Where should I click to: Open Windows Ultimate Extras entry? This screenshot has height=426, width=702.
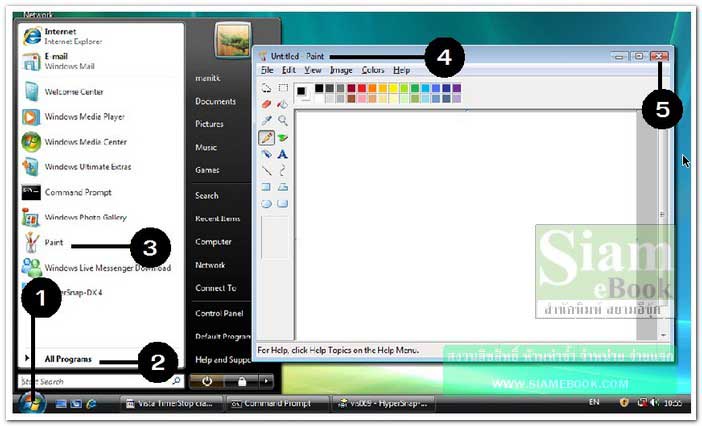pyautogui.click(x=77, y=167)
